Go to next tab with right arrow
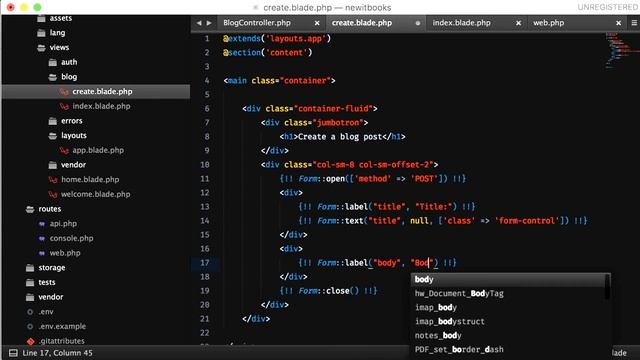Viewport: 640px width, 360px height. [x=209, y=23]
